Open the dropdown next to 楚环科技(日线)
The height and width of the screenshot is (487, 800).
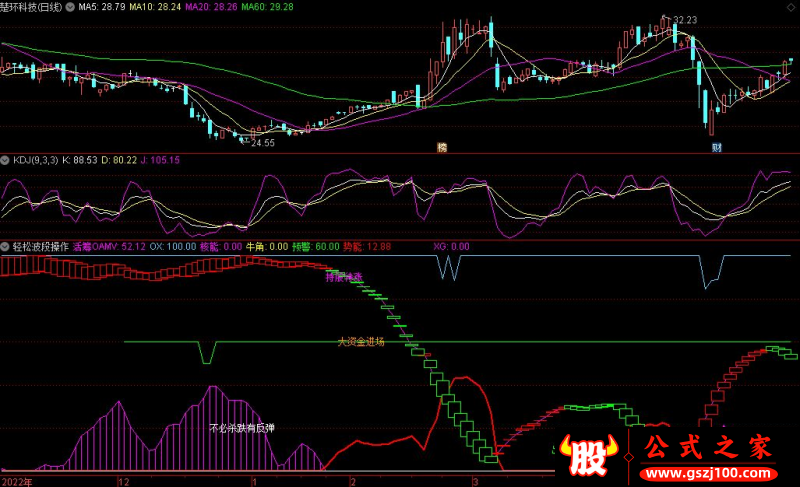tap(70, 7)
